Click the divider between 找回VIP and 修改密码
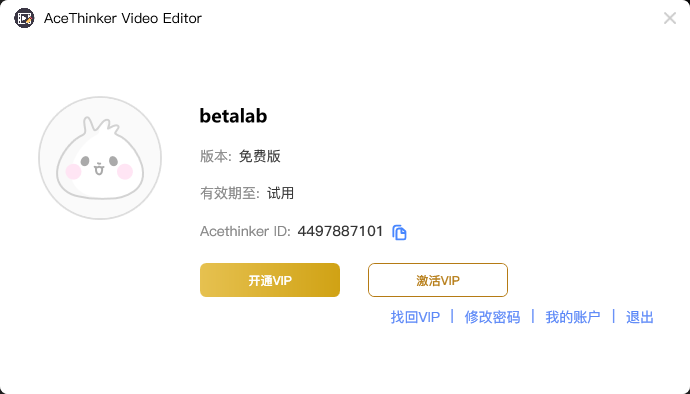The image size is (690, 394). coord(452,316)
